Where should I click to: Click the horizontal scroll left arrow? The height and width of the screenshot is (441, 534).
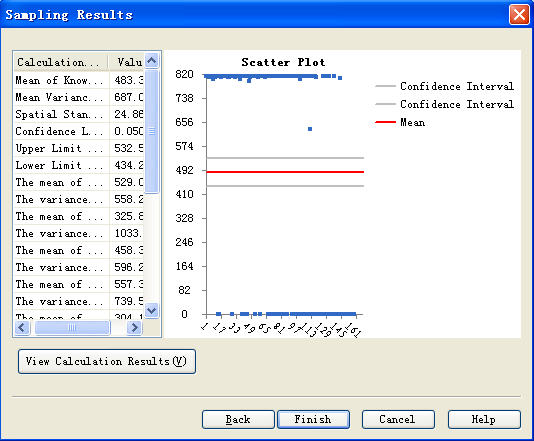point(22,328)
